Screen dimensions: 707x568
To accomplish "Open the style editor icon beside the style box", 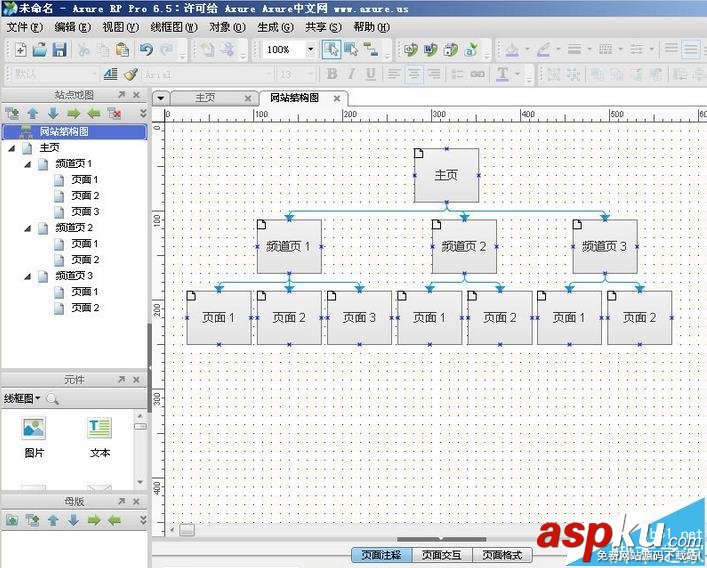I will pyautogui.click(x=110, y=74).
